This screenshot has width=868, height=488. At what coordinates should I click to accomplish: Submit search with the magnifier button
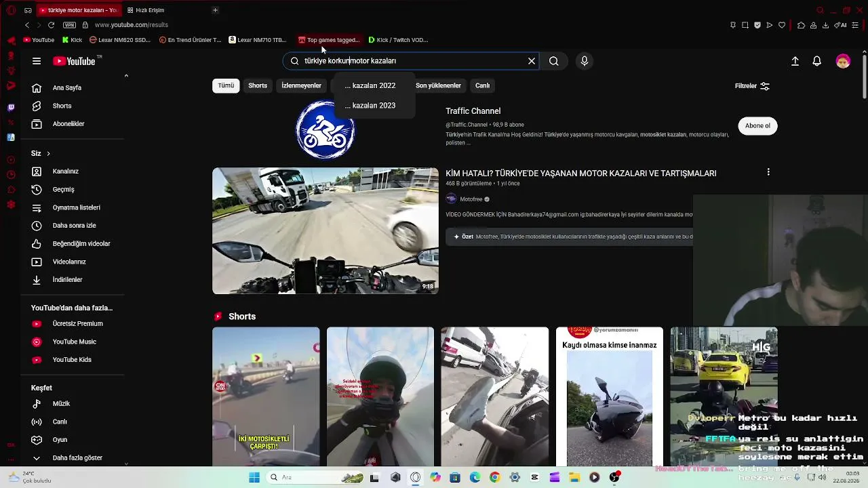554,61
